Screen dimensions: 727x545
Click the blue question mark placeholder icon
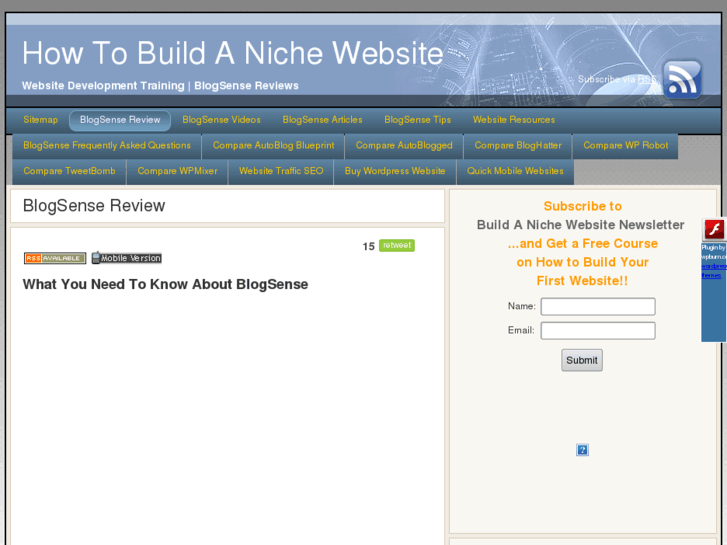pyautogui.click(x=582, y=450)
